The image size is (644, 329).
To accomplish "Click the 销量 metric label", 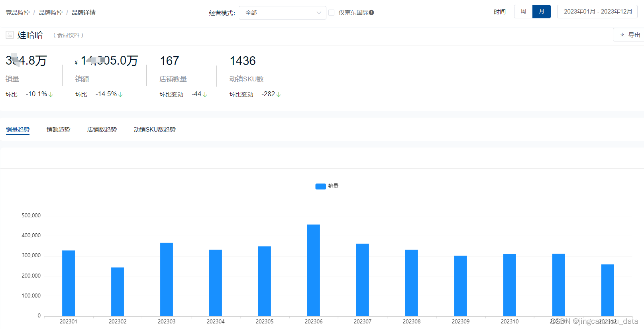I will point(12,79).
